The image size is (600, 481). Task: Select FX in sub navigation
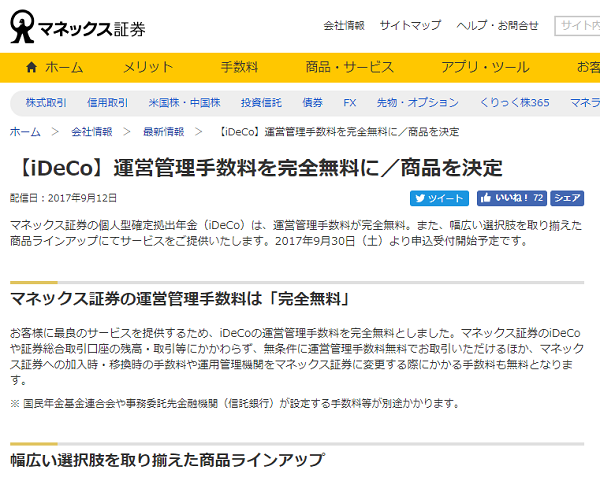click(350, 103)
